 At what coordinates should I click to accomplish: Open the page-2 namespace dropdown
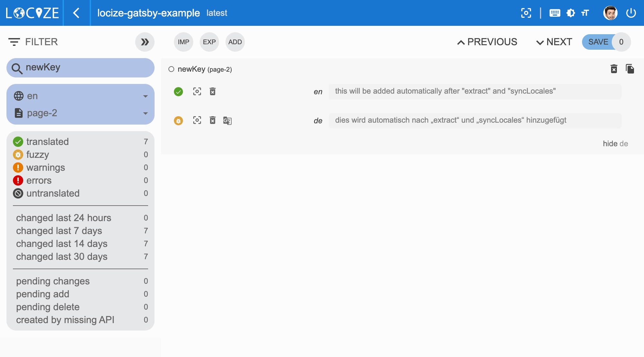click(80, 113)
